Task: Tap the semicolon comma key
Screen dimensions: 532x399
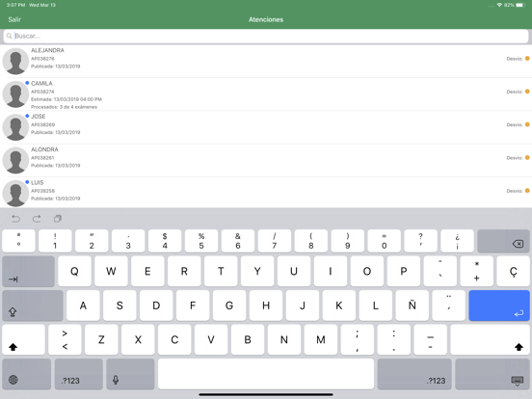Action: tap(358, 339)
